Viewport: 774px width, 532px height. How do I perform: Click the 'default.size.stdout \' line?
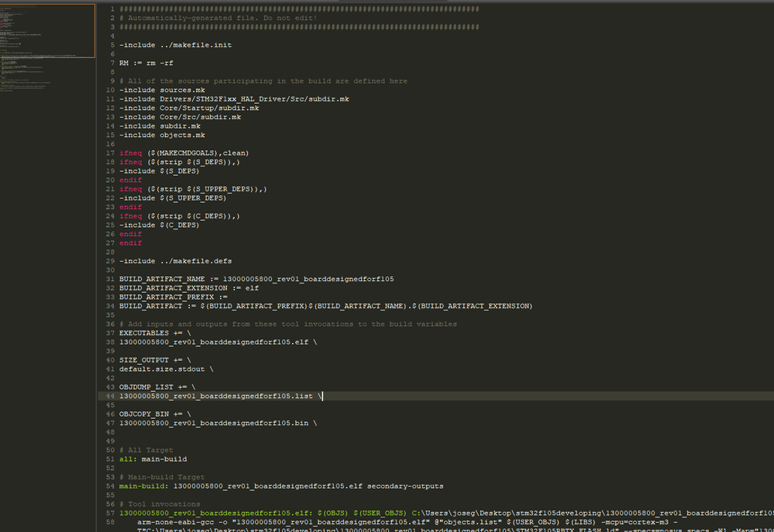pos(167,369)
